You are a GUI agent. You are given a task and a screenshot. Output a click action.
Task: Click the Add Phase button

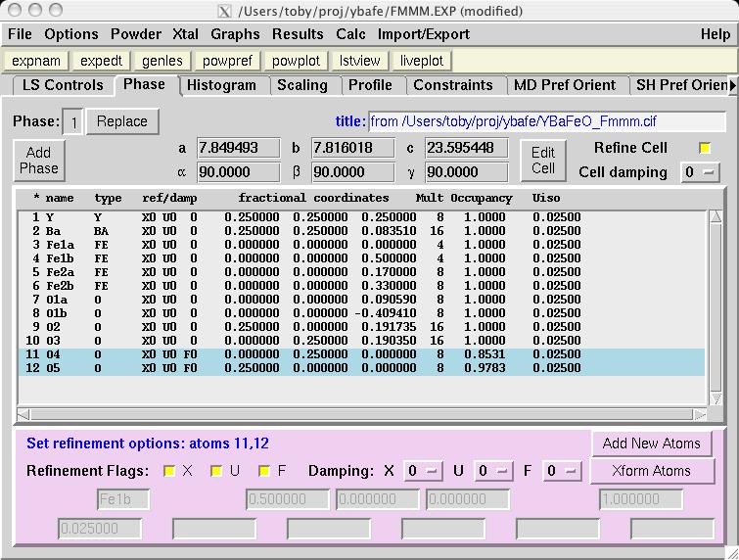[x=38, y=161]
